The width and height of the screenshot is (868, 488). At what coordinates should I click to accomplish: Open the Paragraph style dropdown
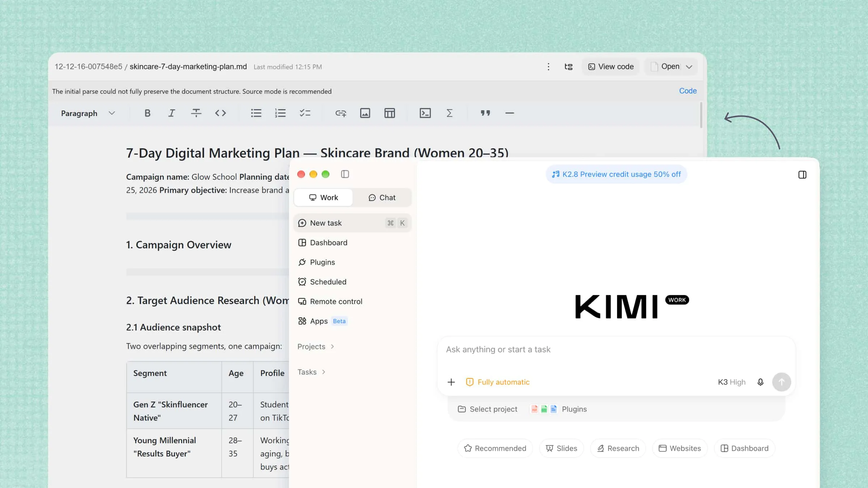(x=88, y=113)
